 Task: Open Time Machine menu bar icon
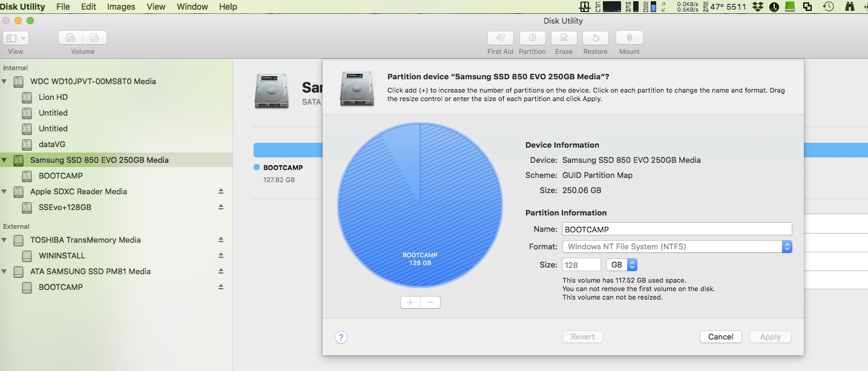point(828,7)
